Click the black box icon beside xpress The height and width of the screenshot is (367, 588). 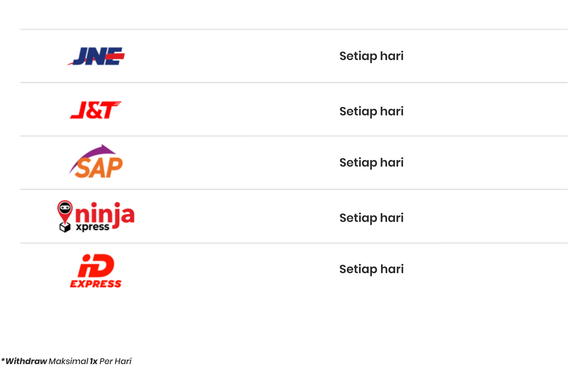pyautogui.click(x=65, y=227)
